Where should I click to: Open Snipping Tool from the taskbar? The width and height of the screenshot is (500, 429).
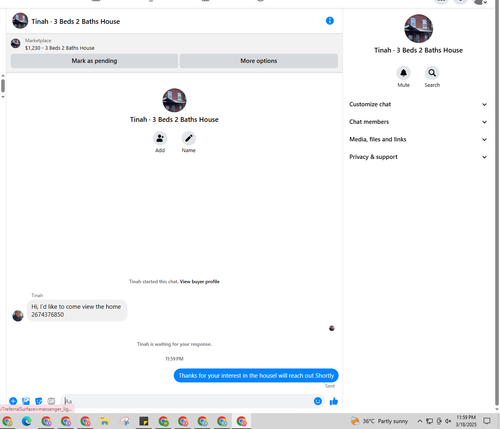coord(124,421)
